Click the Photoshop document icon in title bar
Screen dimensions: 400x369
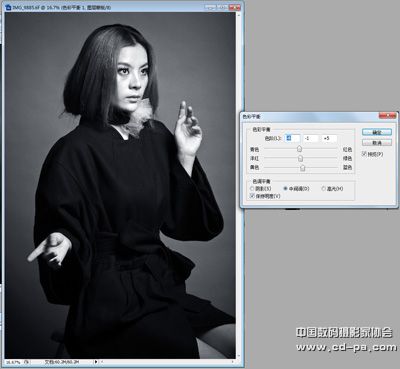click(9, 7)
